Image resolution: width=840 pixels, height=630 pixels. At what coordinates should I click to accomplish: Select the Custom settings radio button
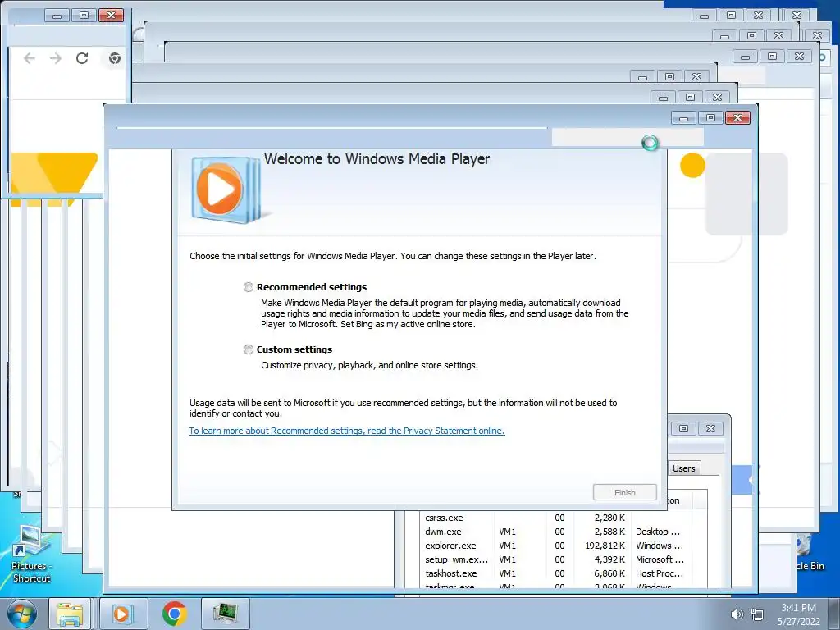click(248, 349)
